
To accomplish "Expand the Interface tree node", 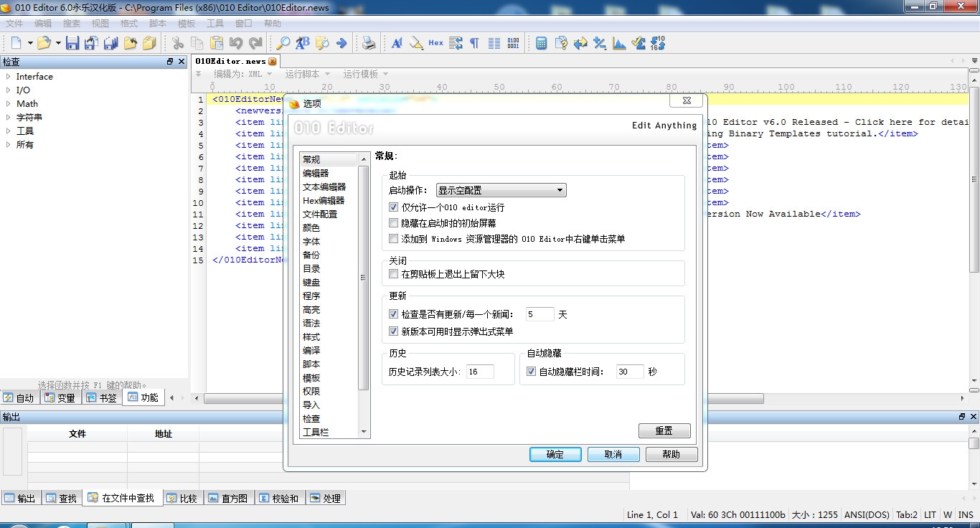I will (8, 77).
